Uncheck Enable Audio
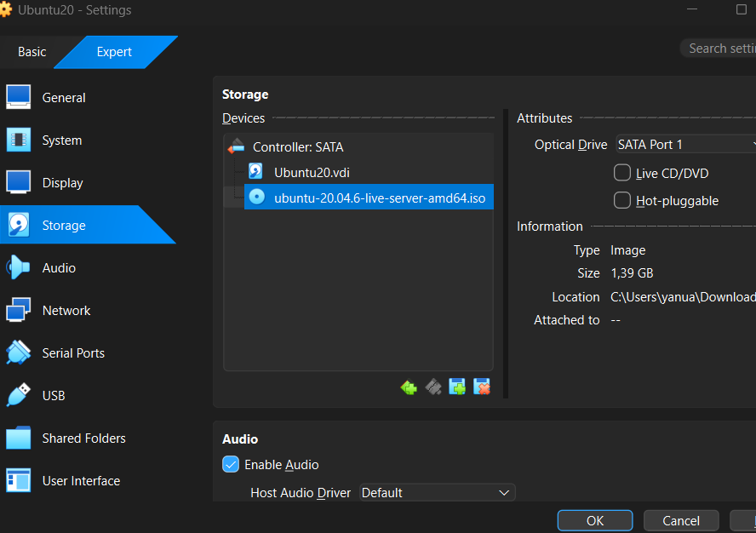The image size is (756, 533). coord(231,464)
